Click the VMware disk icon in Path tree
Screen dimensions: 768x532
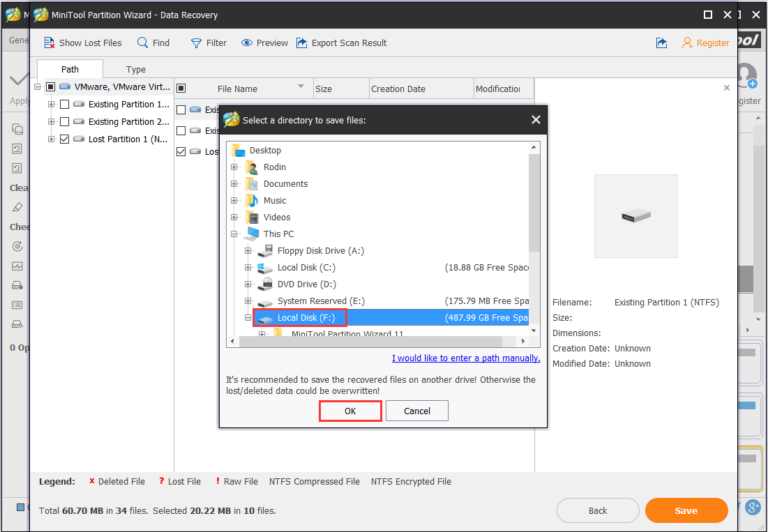65,86
